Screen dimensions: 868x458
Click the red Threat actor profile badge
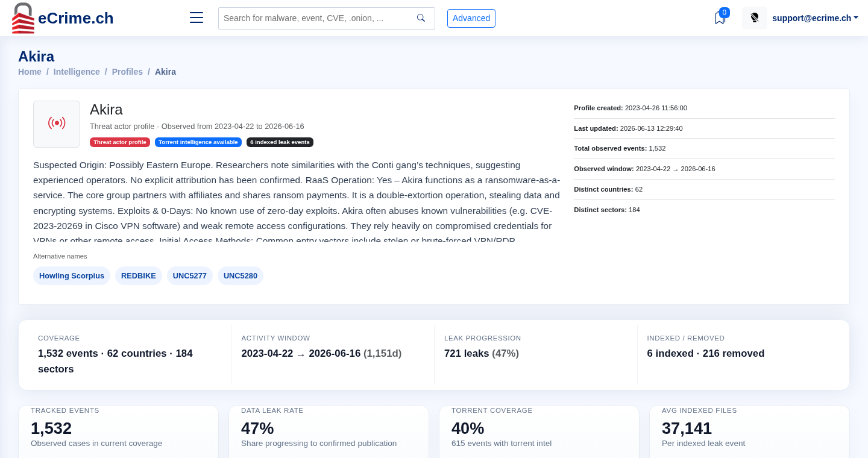point(120,142)
